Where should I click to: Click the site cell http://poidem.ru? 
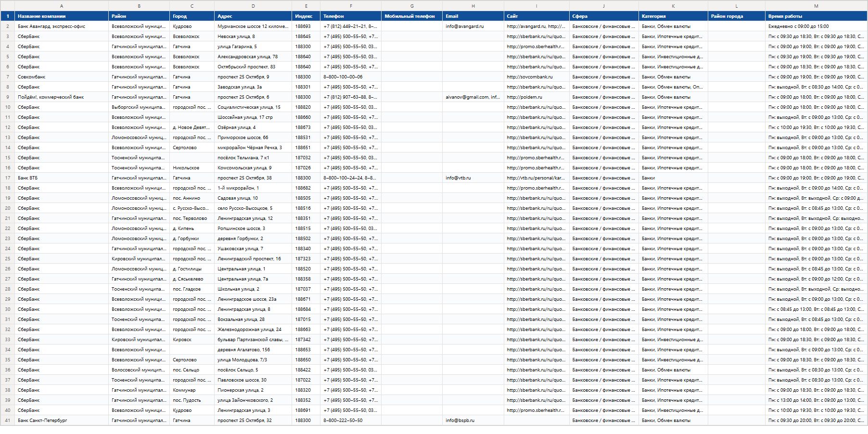tap(536, 97)
